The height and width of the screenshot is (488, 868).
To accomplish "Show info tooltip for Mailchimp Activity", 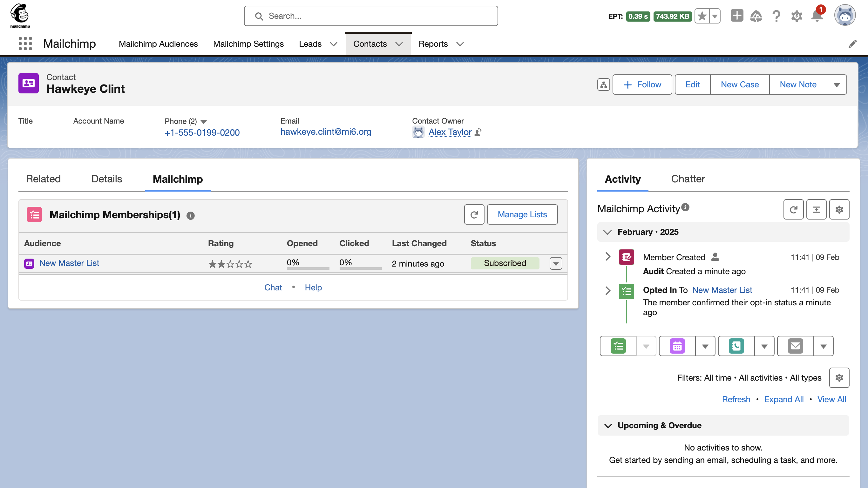I will 685,207.
